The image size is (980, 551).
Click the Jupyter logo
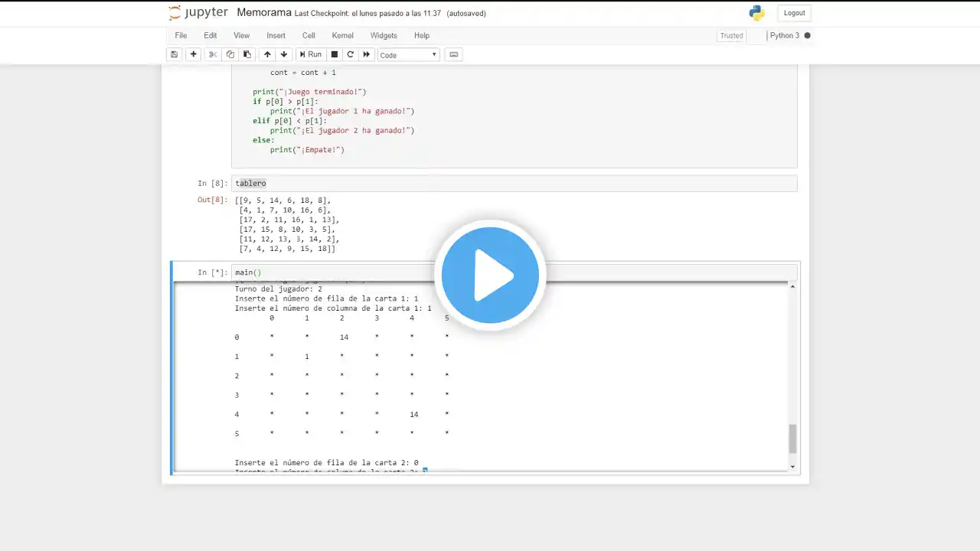pos(198,13)
